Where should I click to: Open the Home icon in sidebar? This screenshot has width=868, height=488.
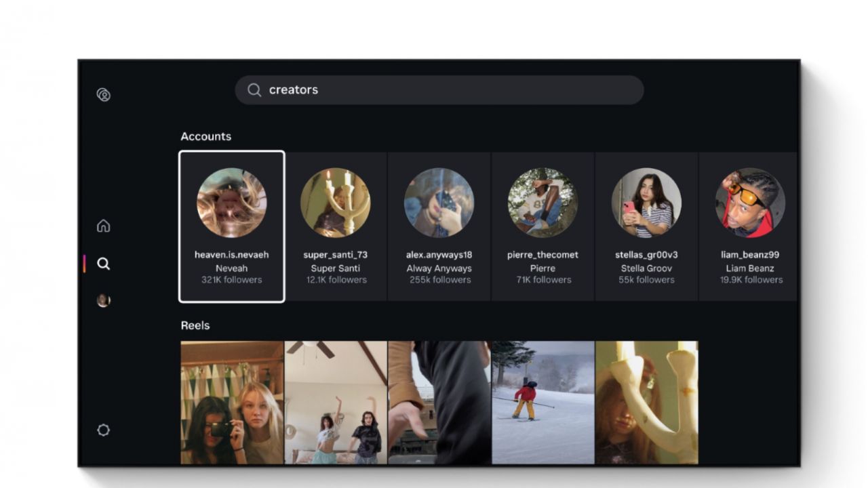tap(104, 226)
